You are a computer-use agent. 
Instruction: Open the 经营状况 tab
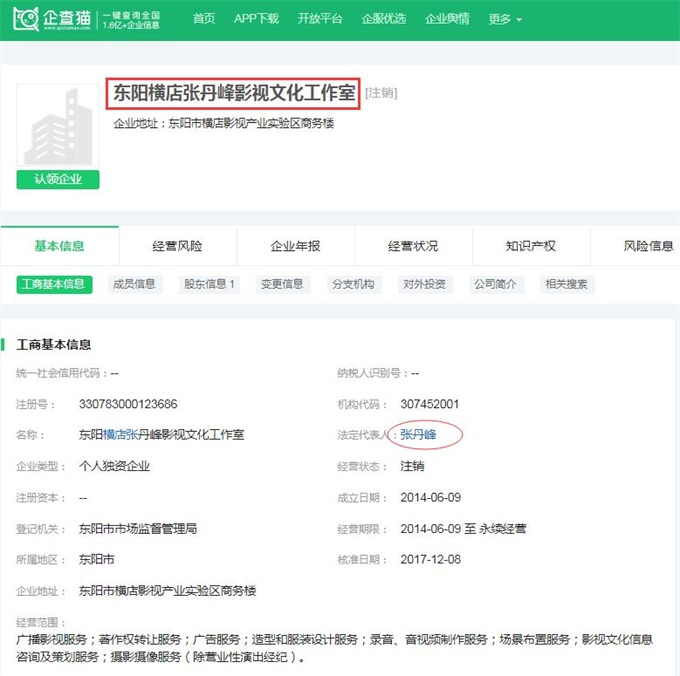click(x=413, y=246)
